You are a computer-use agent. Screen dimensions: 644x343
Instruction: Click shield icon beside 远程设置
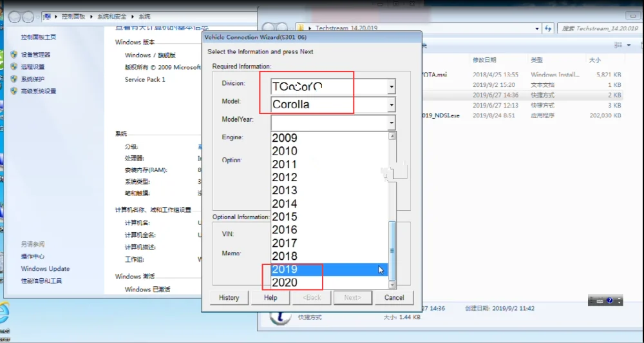tap(14, 66)
